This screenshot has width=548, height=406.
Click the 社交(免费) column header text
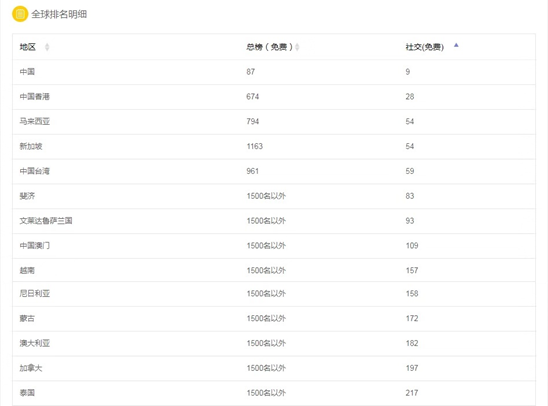pos(425,47)
